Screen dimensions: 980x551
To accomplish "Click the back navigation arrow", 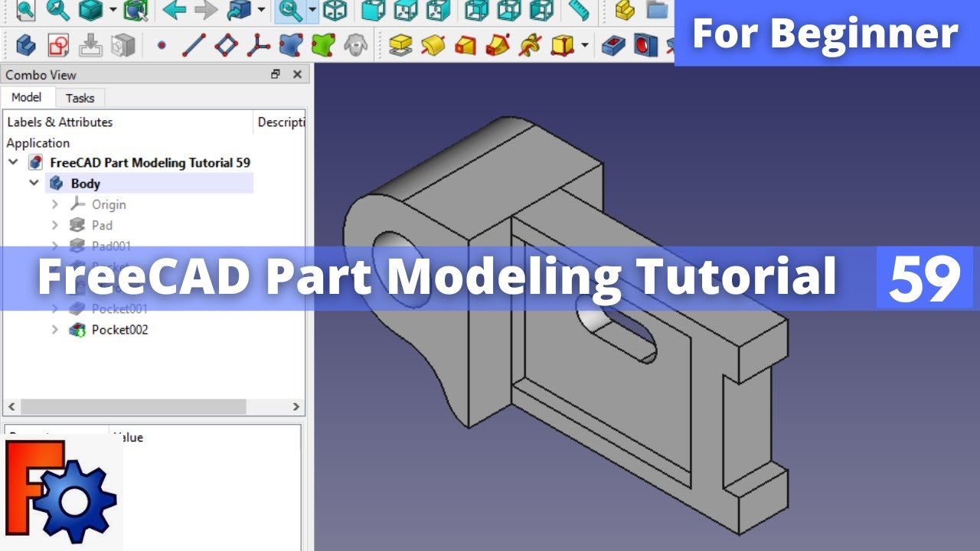I will click(174, 10).
